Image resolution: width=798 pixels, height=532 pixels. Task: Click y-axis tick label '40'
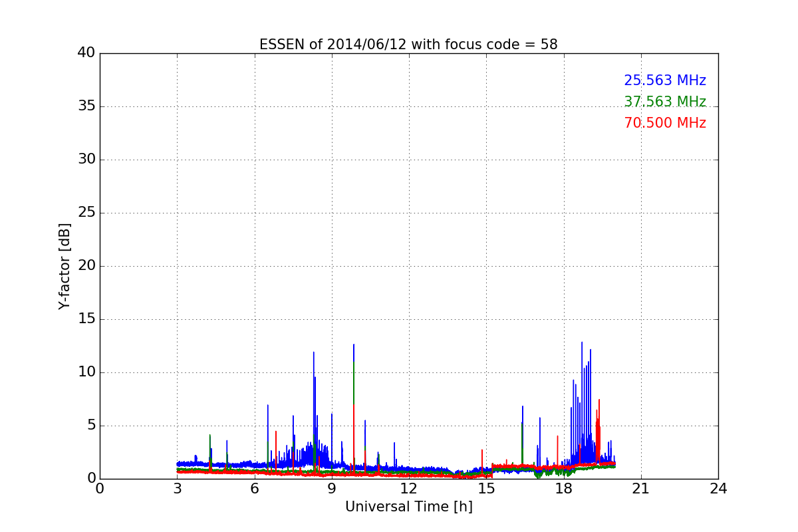click(x=86, y=53)
